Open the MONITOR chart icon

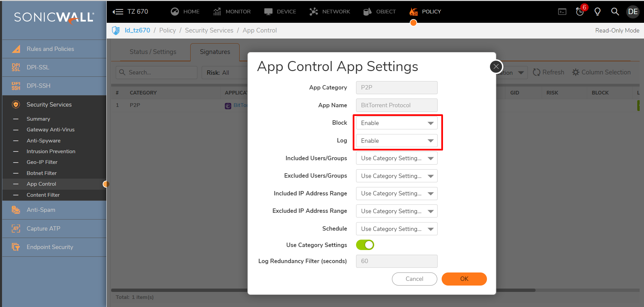pos(217,12)
